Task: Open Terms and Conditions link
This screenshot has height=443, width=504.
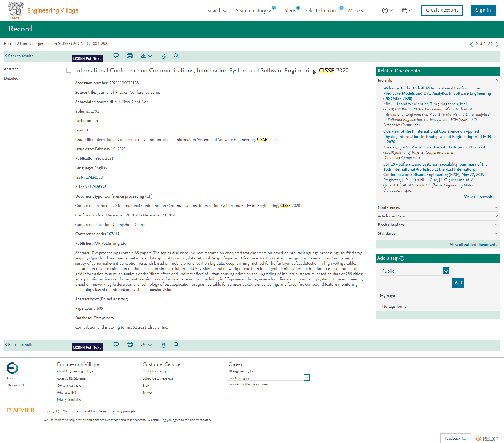Action: (90, 411)
